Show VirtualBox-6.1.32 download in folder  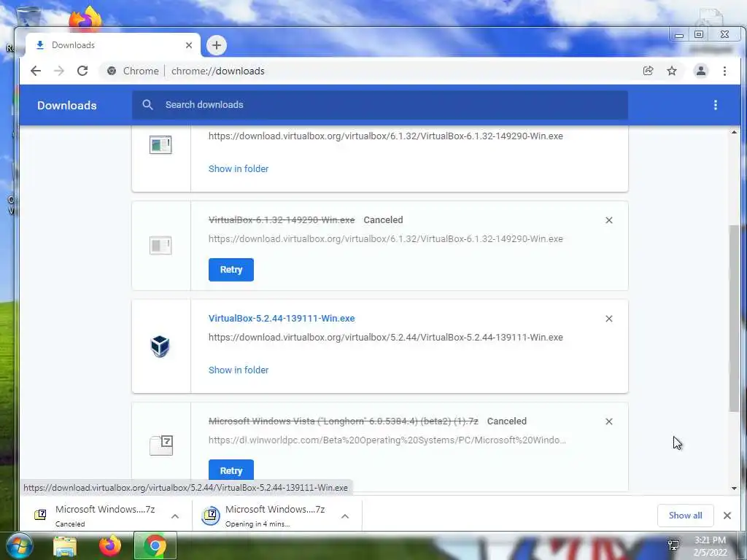tap(239, 168)
